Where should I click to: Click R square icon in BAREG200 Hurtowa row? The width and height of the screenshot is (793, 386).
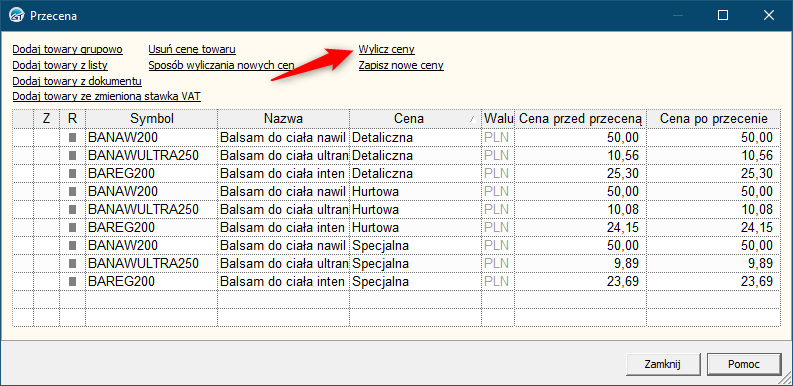point(72,228)
